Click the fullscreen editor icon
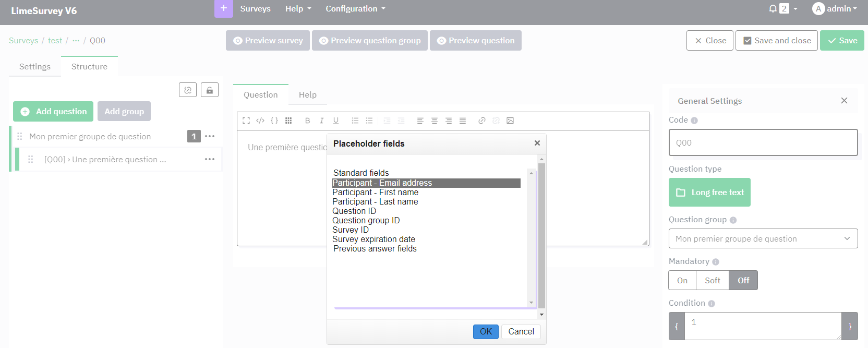Screen dimensions: 868x348 (x=246, y=121)
